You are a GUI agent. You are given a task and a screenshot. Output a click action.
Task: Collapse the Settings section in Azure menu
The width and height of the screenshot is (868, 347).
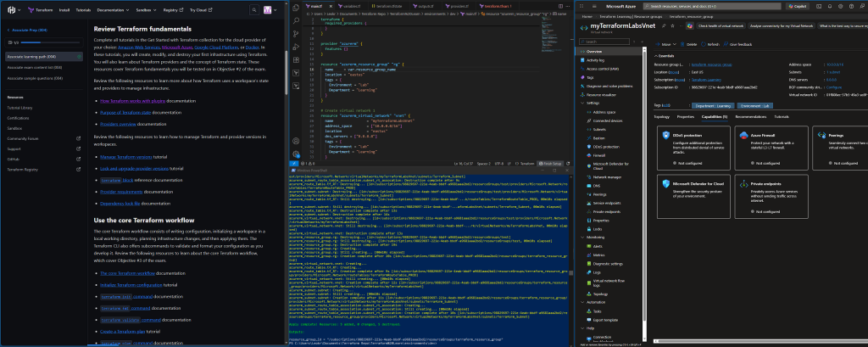click(x=587, y=103)
